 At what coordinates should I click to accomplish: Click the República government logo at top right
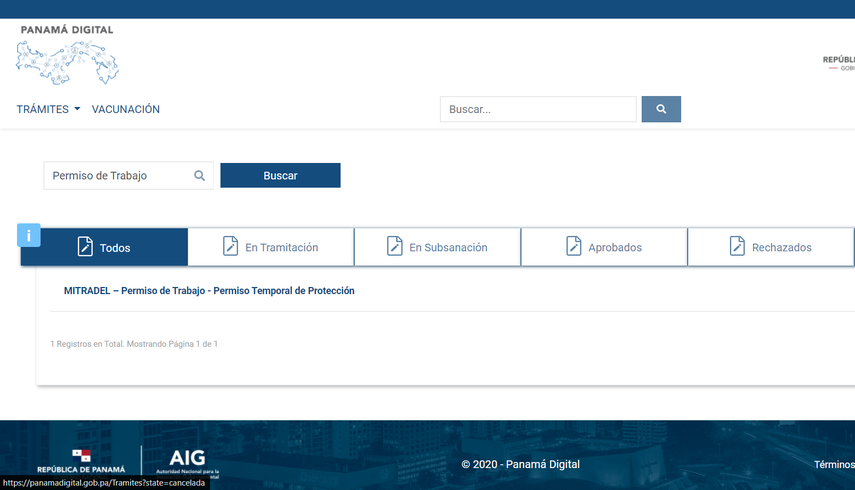click(838, 63)
